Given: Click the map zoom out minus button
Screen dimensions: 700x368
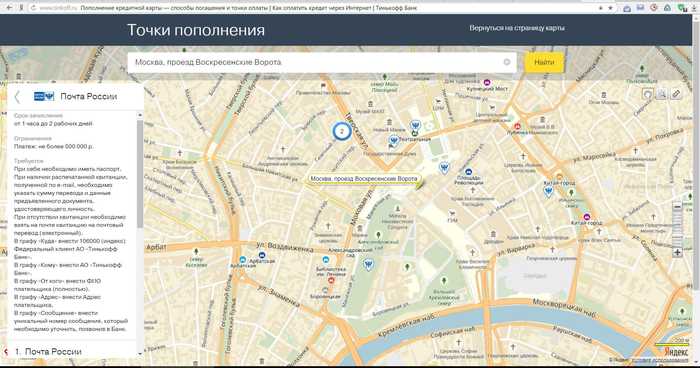Looking at the screenshot, I should (677, 207).
